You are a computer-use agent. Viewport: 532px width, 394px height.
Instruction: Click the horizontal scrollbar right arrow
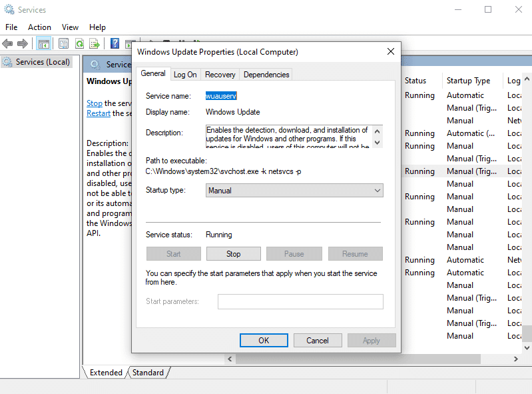coord(516,359)
